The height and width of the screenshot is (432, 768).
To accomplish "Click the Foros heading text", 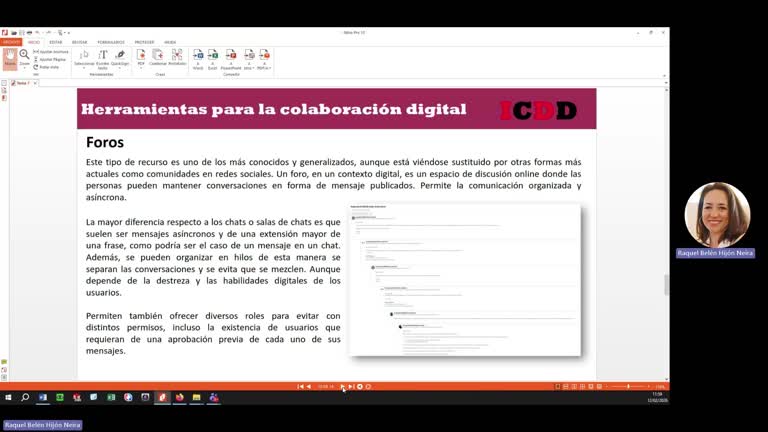I will [105, 142].
